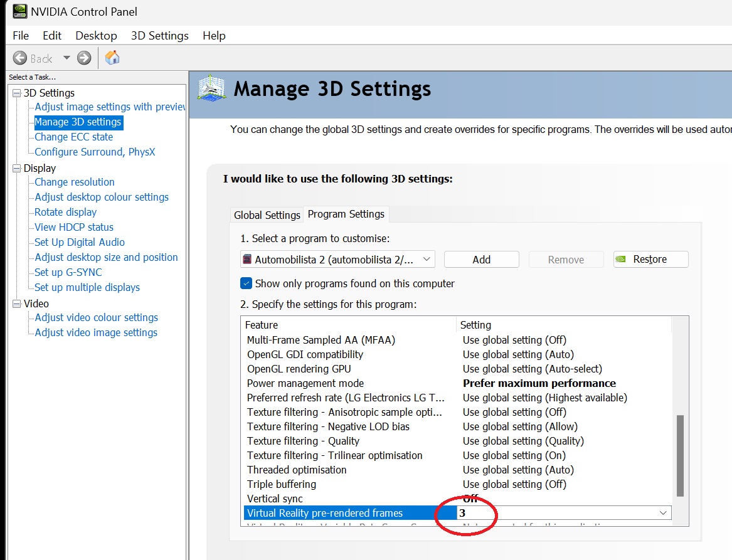
Task: Click the Manage 3D Settings header icon
Action: coord(211,88)
